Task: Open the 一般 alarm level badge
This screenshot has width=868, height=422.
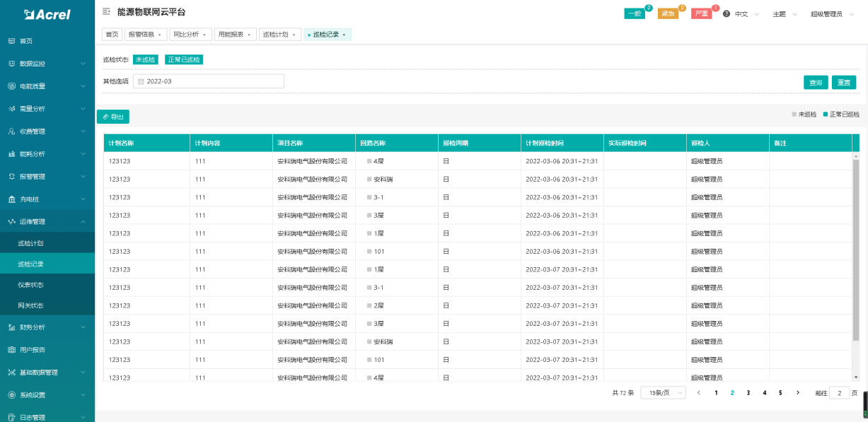Action: tap(634, 13)
